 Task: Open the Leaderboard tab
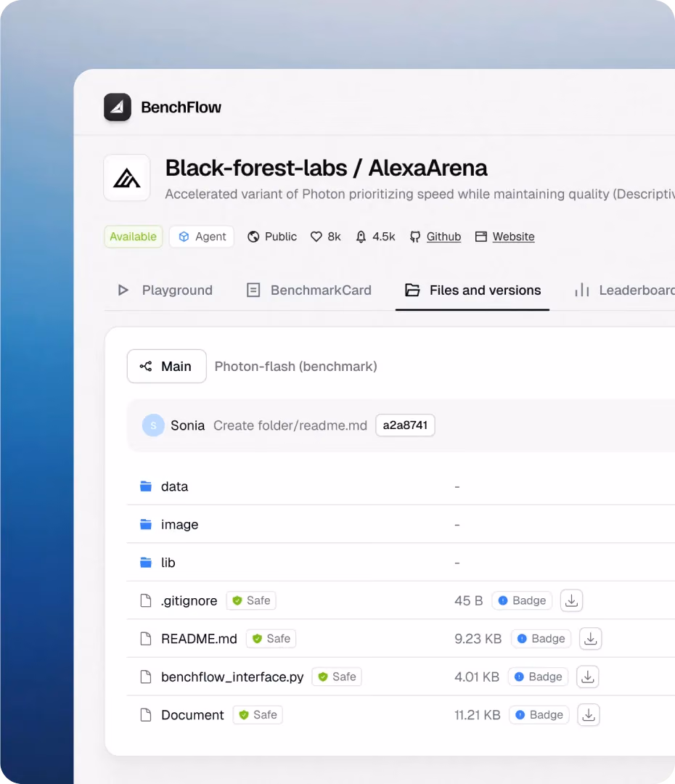(625, 290)
